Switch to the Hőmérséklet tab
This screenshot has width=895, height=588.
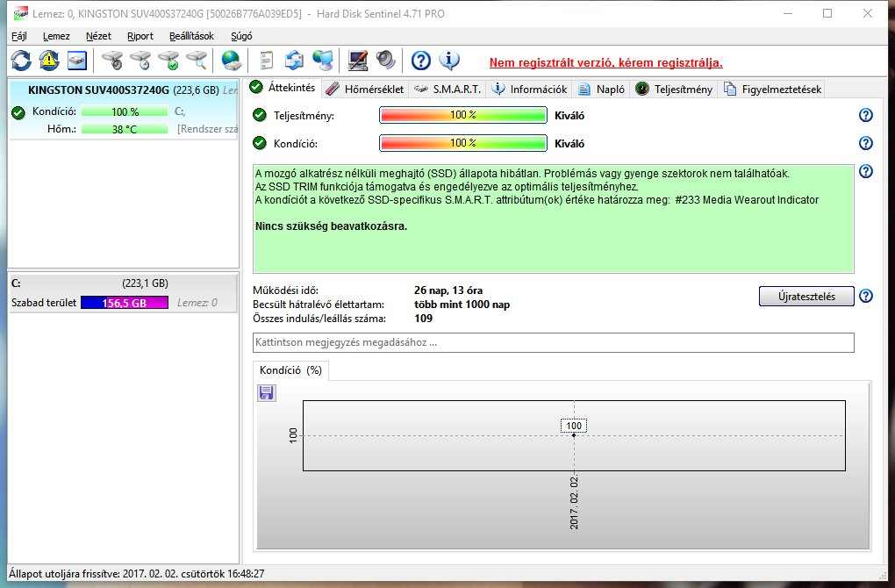pyautogui.click(x=365, y=89)
